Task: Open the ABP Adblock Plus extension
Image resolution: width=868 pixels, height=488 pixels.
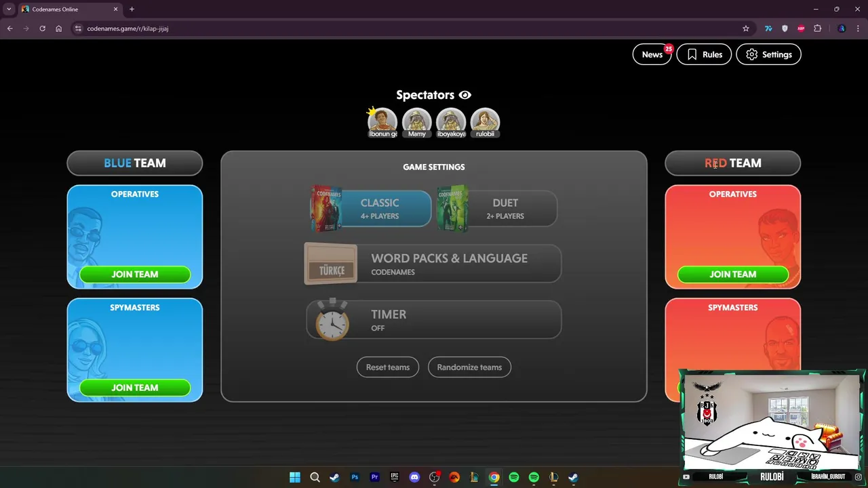Action: [x=801, y=28]
